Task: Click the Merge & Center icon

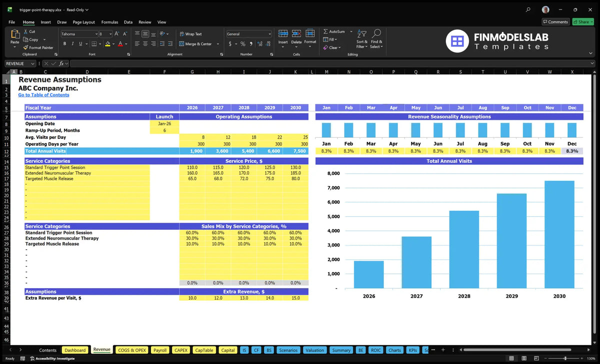Action: click(181, 44)
